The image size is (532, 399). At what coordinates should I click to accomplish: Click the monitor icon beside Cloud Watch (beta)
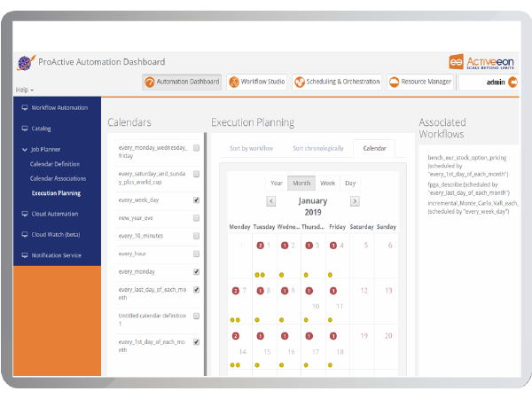(25, 234)
